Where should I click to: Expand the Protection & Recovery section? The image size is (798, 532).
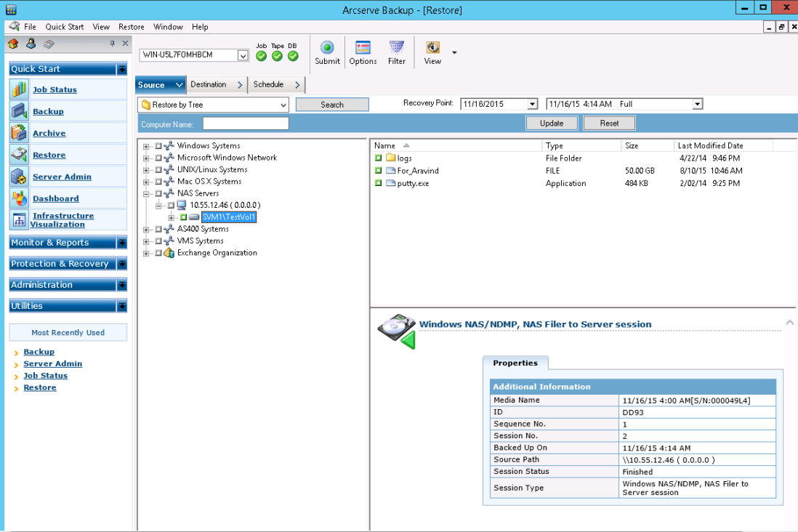pos(122,264)
